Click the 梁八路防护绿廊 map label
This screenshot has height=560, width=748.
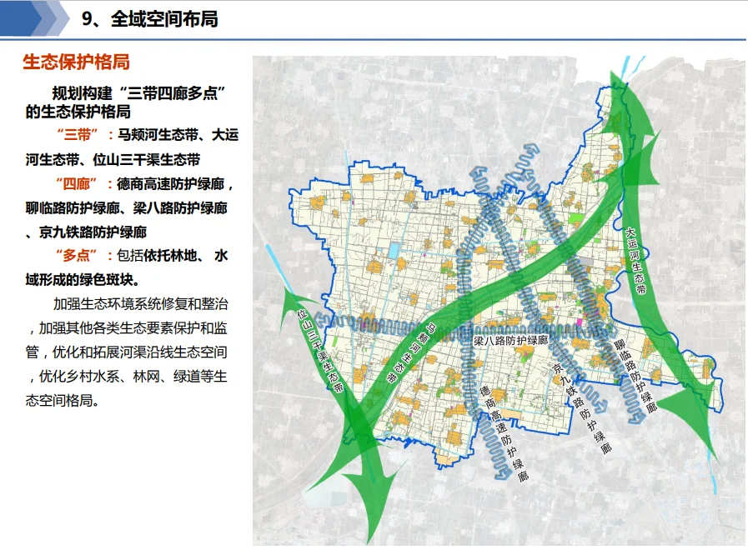[x=510, y=341]
